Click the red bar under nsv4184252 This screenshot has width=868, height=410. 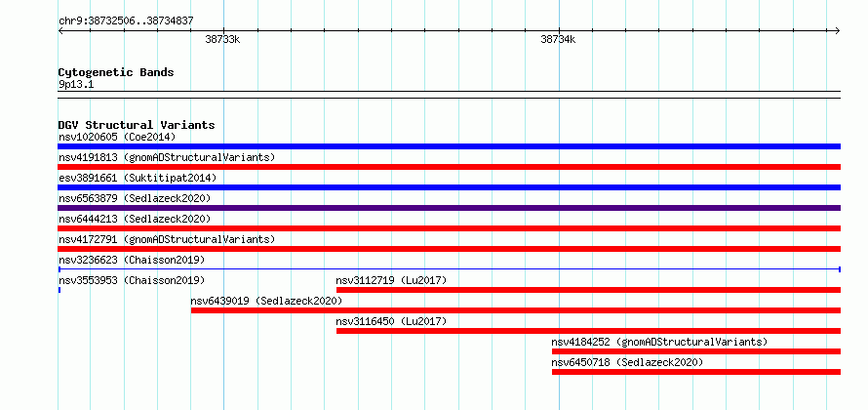coord(695,351)
